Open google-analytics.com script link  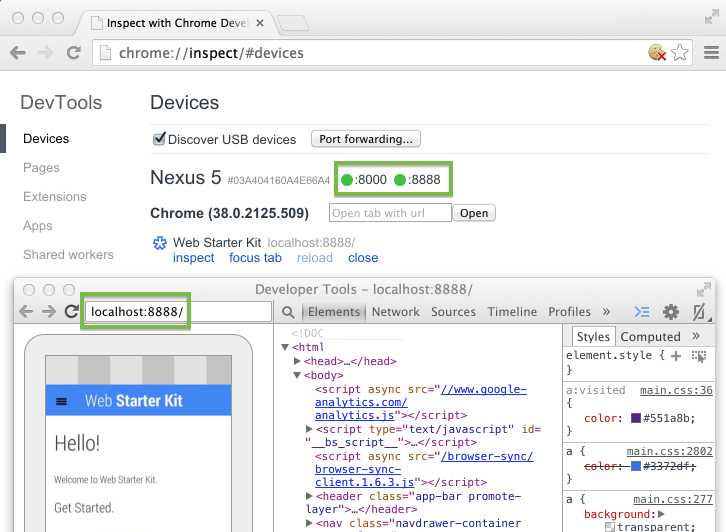pyautogui.click(x=420, y=402)
